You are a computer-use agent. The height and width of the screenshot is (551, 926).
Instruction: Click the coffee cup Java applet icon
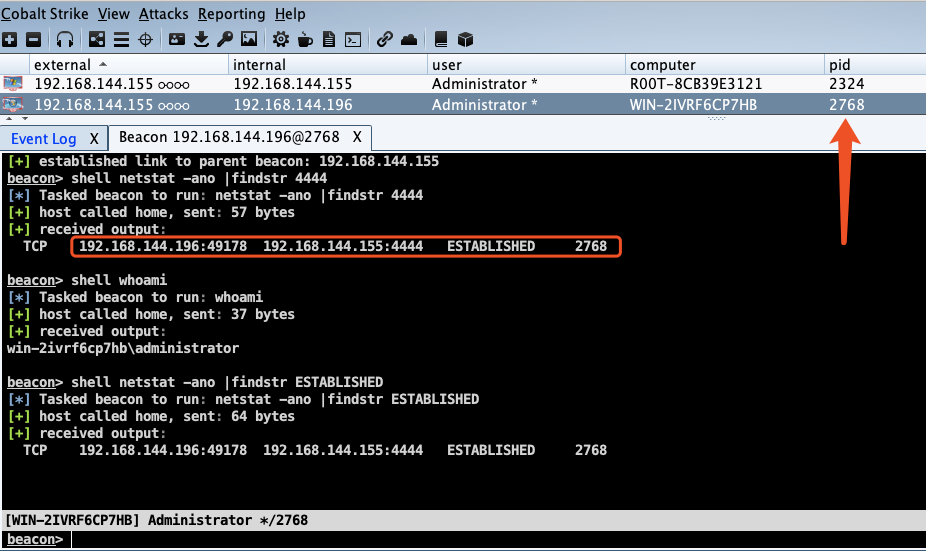pos(305,40)
